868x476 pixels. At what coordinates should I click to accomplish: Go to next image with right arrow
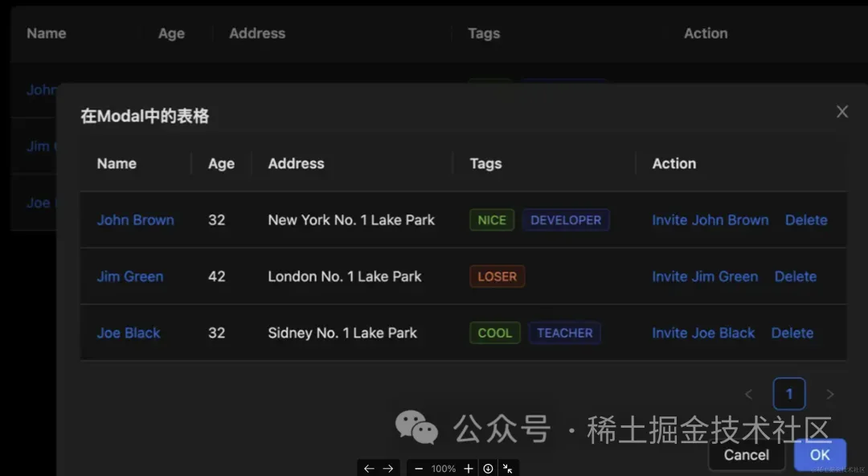tap(388, 469)
